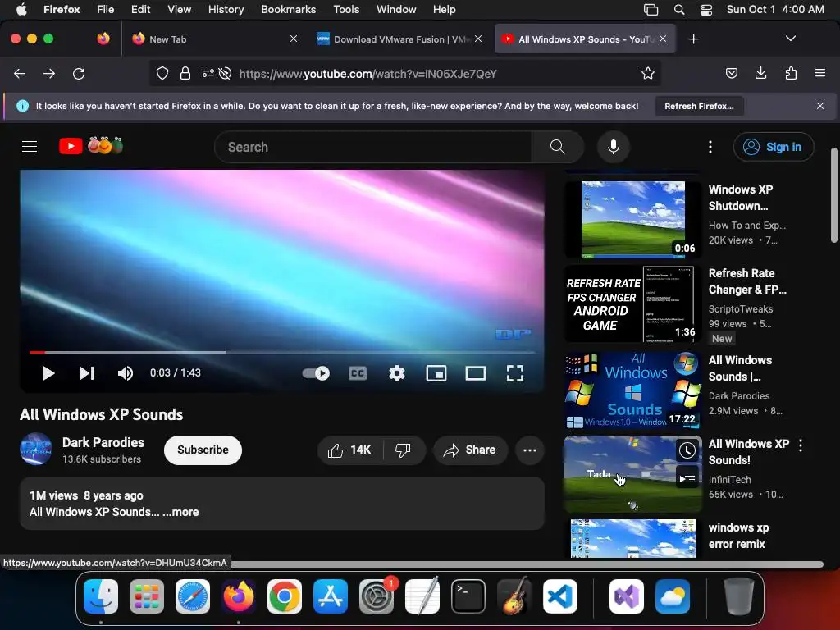
Task: Toggle closed captions CC button
Action: 358,373
